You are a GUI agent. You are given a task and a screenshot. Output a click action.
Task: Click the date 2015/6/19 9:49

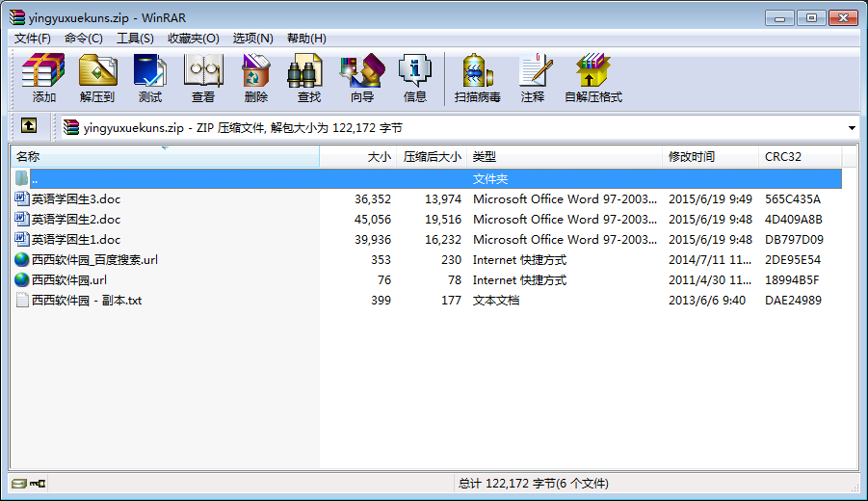coord(710,198)
